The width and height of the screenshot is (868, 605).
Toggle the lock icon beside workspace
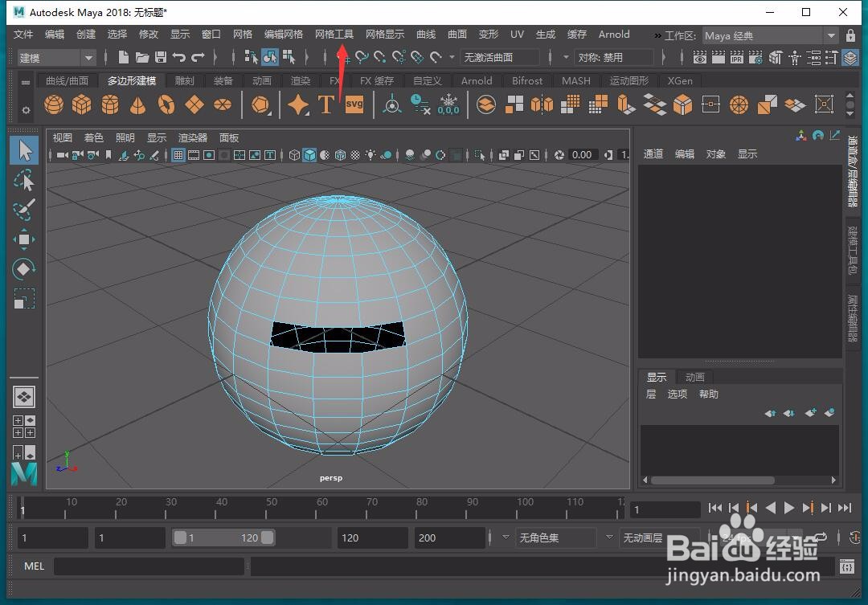coord(851,35)
